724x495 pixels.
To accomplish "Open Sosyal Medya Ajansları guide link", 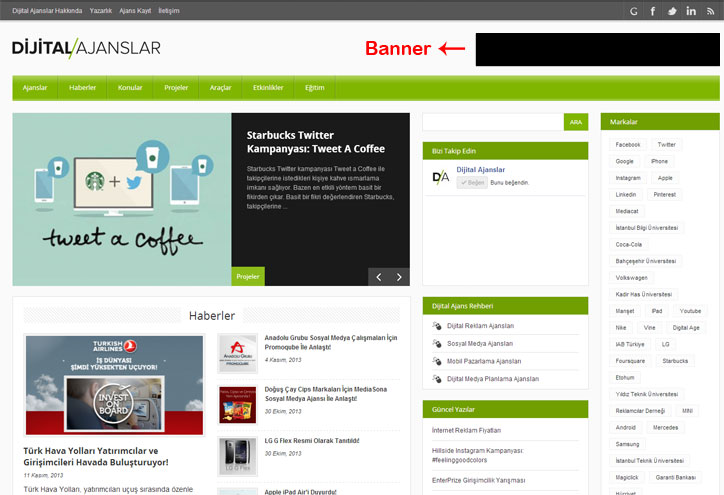I will (x=480, y=344).
